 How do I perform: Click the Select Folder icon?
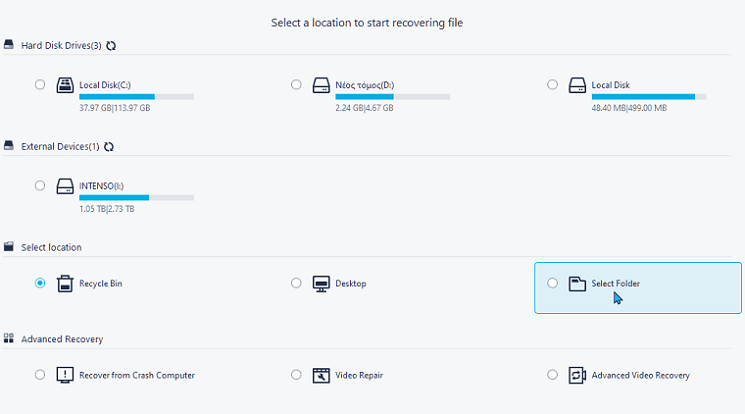point(577,284)
